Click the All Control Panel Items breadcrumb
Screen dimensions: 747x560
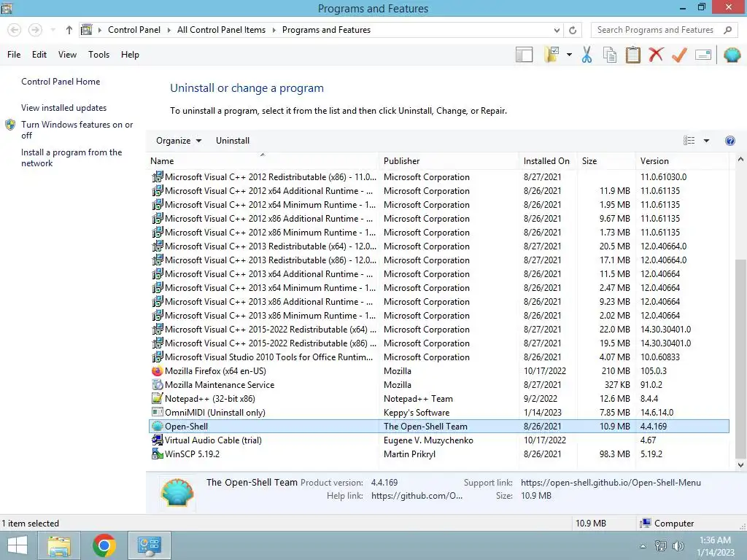(x=221, y=30)
